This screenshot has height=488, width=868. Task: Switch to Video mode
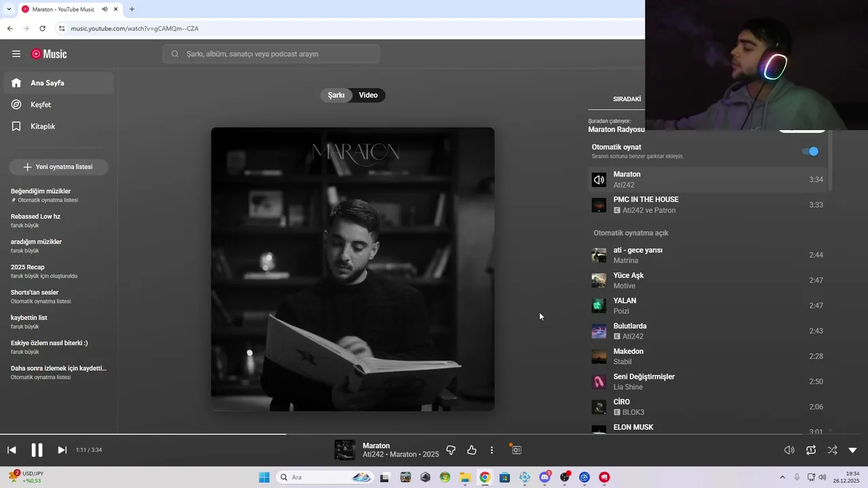(368, 95)
